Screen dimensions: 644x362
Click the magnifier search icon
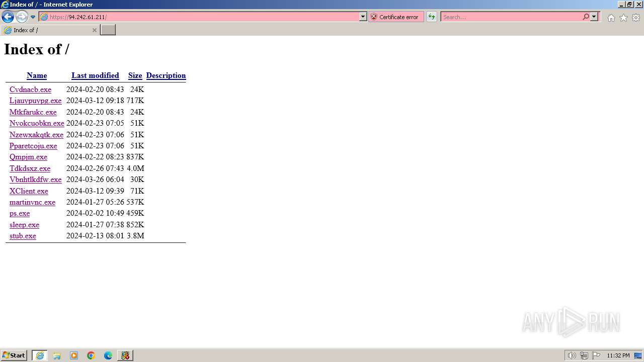(586, 17)
